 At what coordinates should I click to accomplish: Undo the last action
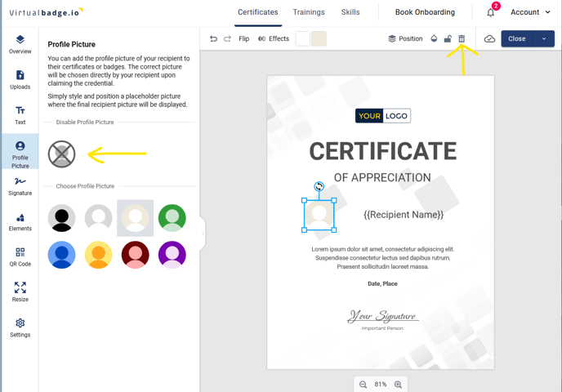coord(214,38)
